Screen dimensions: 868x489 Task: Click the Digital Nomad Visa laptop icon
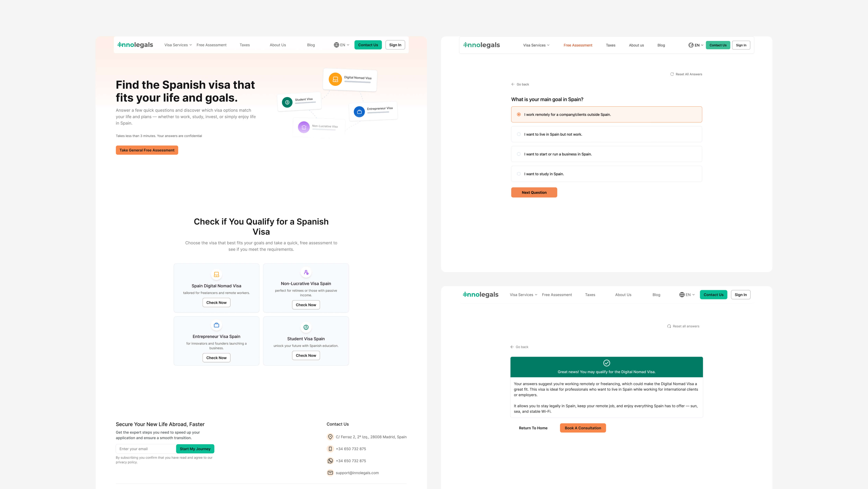[335, 79]
